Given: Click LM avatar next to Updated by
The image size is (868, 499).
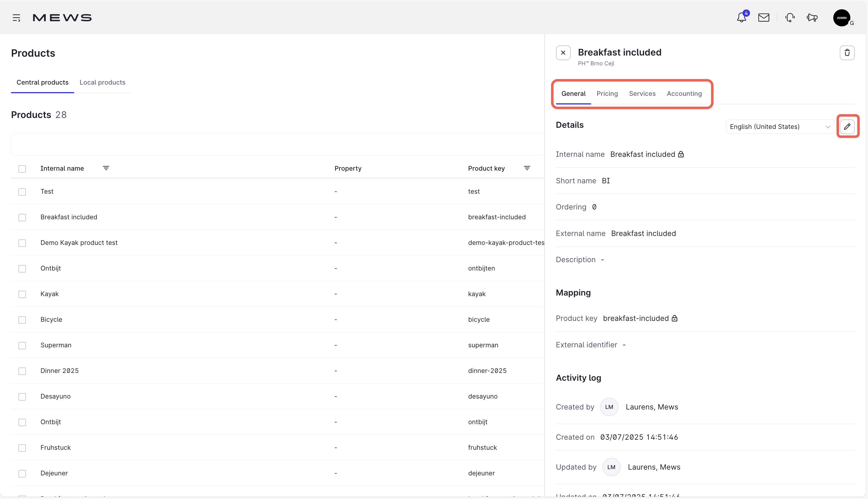Looking at the screenshot, I should point(611,467).
